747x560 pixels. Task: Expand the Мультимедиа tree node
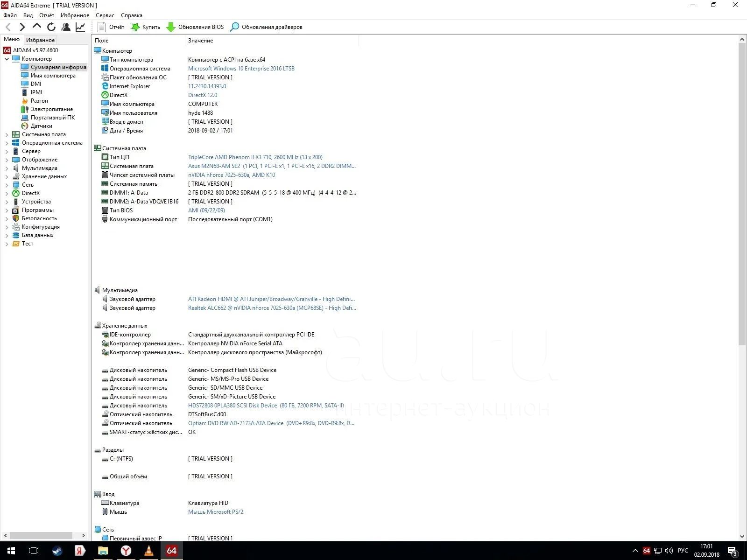pyautogui.click(x=7, y=168)
